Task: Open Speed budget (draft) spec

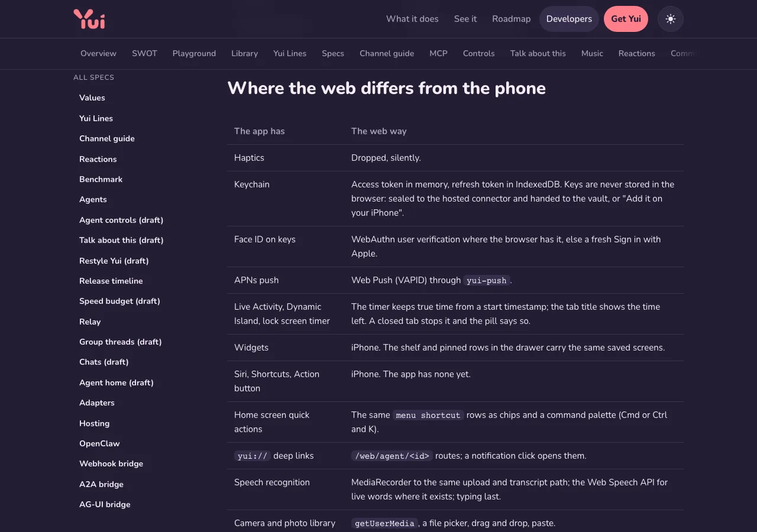Action: click(119, 301)
